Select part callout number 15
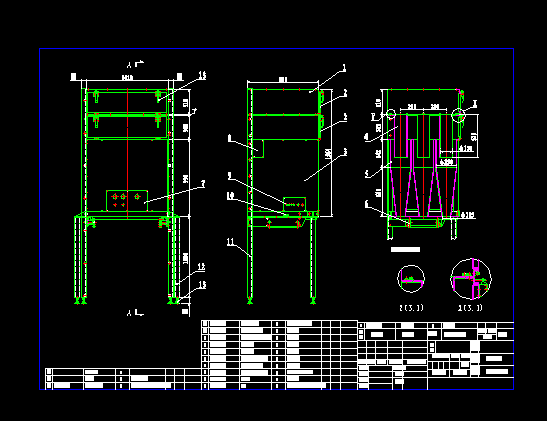Viewport: 547px width, 421px height. [202, 75]
